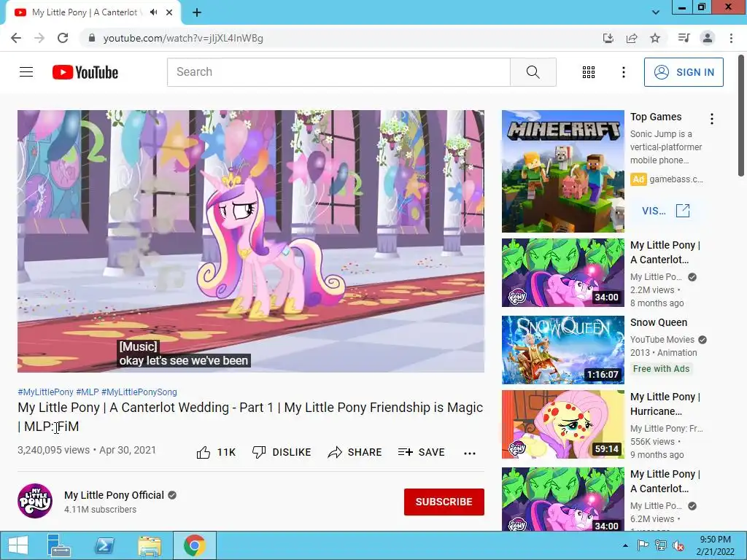Open network tray icon
747x560 pixels.
661,545
